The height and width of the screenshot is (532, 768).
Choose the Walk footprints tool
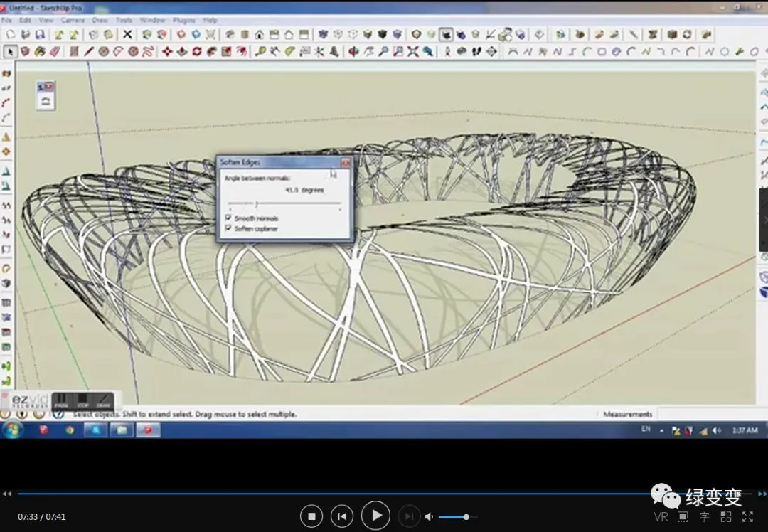tap(476, 51)
